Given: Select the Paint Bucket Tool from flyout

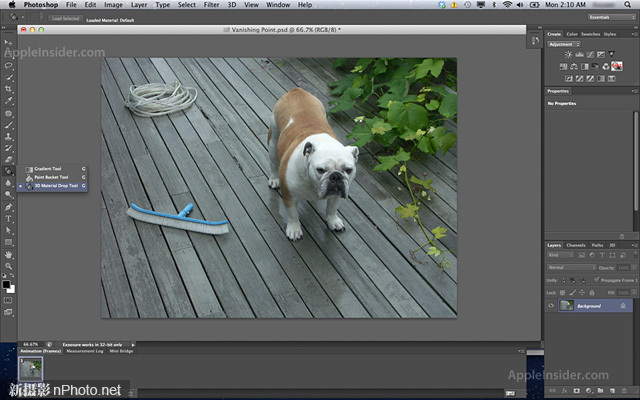Looking at the screenshot, I should pos(50,177).
